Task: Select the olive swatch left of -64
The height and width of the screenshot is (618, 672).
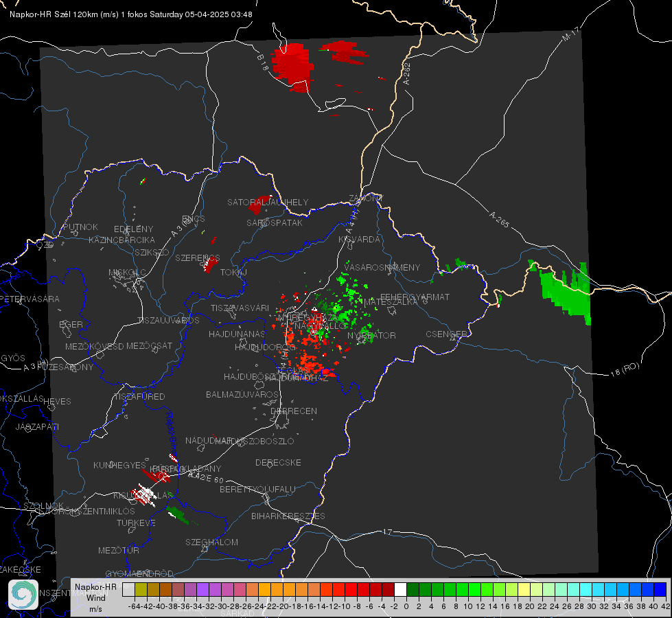Action: (x=141, y=589)
